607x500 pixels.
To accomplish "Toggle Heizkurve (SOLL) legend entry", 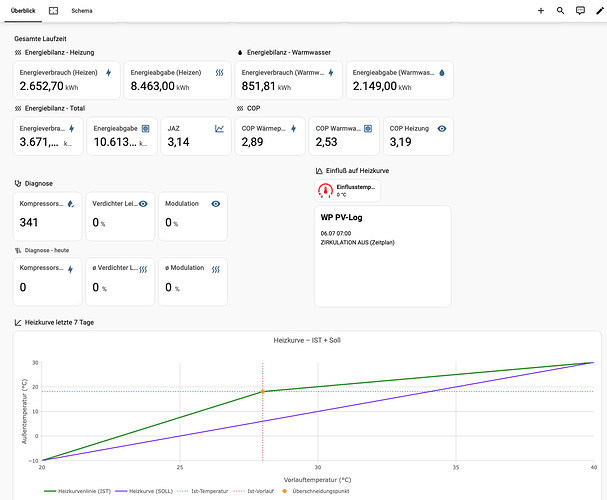I will (144, 491).
